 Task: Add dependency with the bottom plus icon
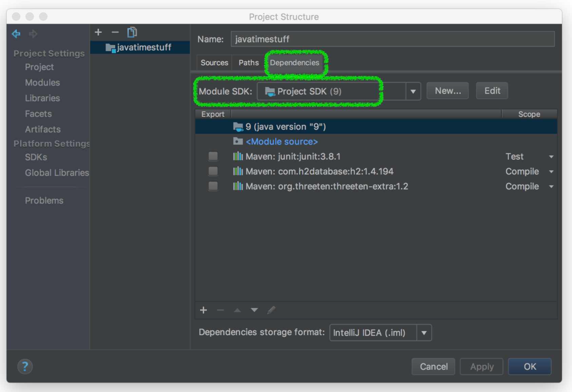click(203, 310)
